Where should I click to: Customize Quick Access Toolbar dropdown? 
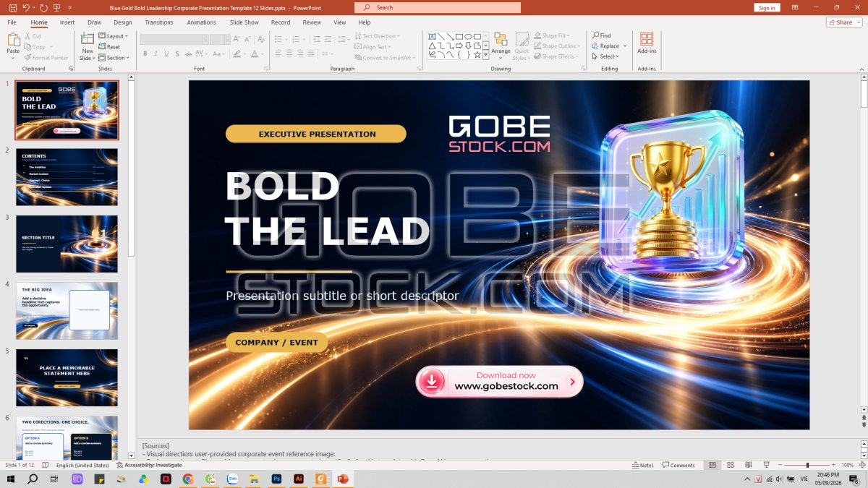pos(70,7)
